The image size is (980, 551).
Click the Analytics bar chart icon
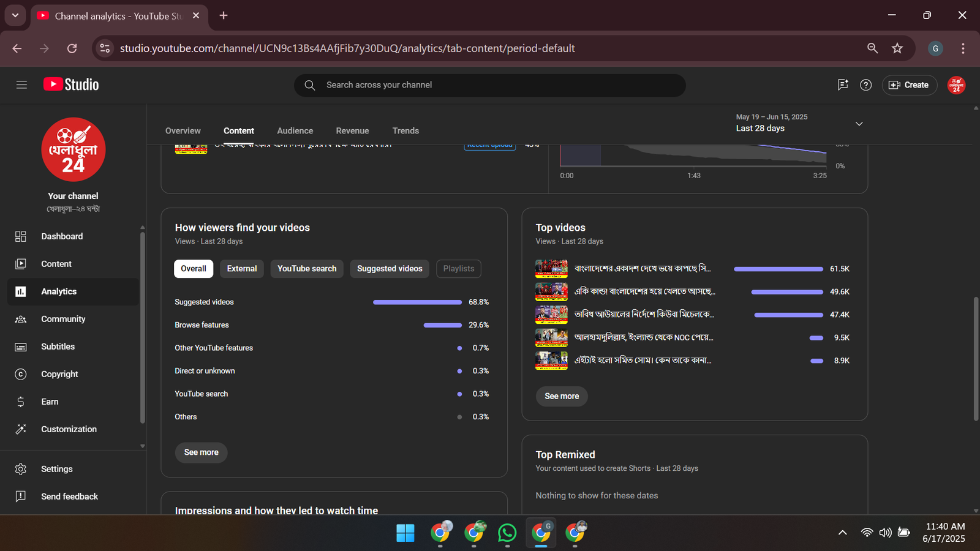click(21, 291)
